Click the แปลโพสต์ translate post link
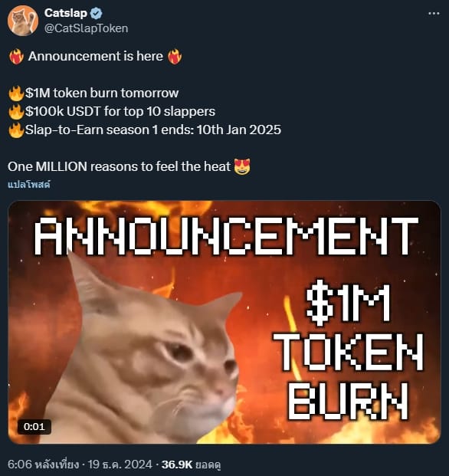The image size is (449, 476). [x=29, y=184]
